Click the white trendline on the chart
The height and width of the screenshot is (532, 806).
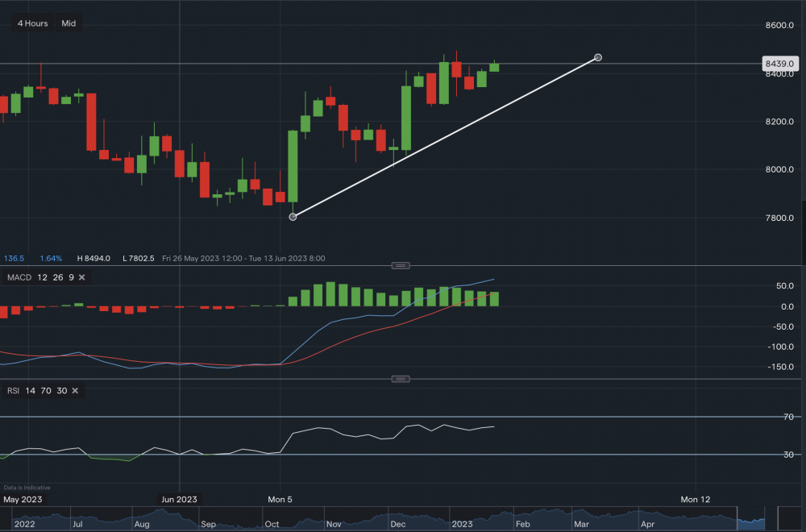(x=443, y=138)
